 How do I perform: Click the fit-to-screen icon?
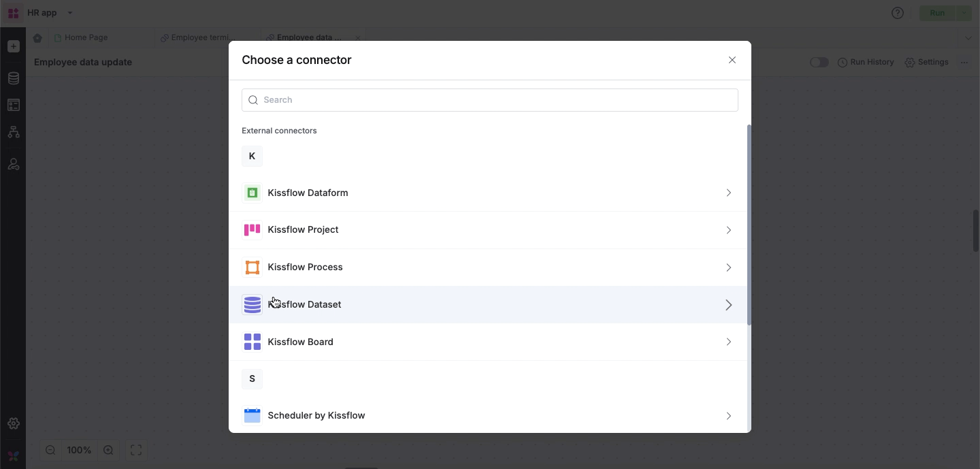pos(136,450)
